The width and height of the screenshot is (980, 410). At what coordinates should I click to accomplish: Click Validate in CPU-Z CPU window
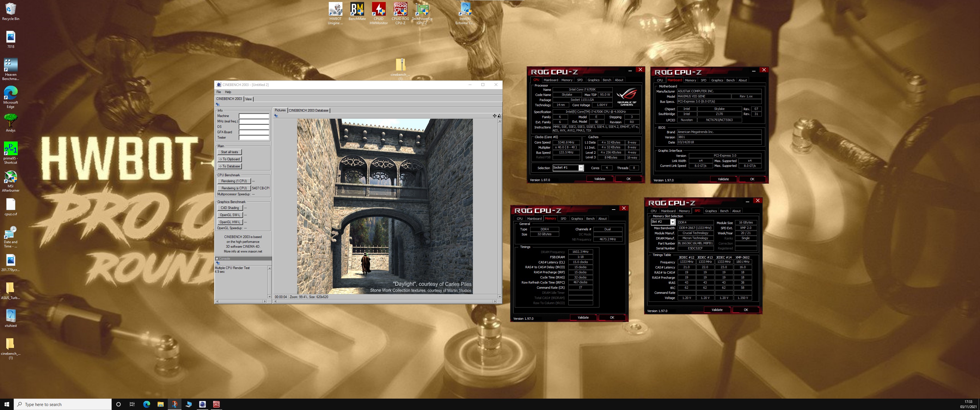pyautogui.click(x=600, y=179)
